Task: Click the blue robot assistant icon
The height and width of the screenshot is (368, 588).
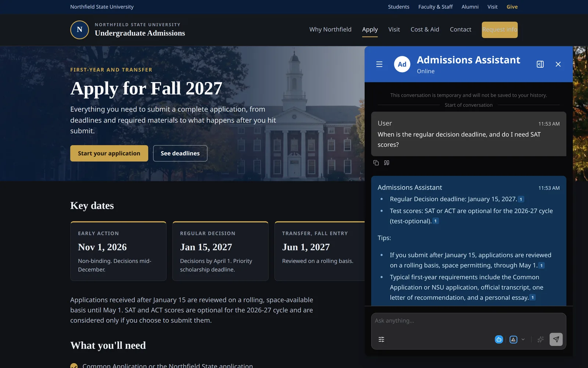Action: [x=499, y=339]
